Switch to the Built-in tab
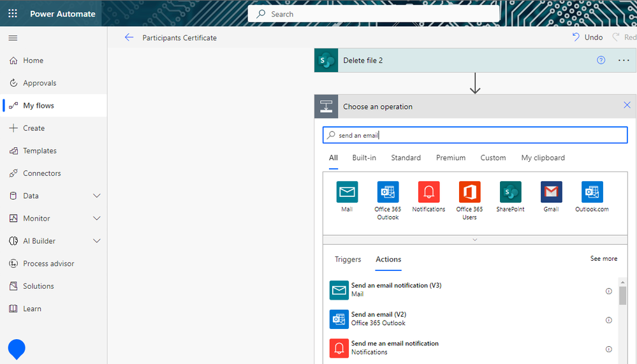Viewport: 637px width, 364px height. click(364, 157)
